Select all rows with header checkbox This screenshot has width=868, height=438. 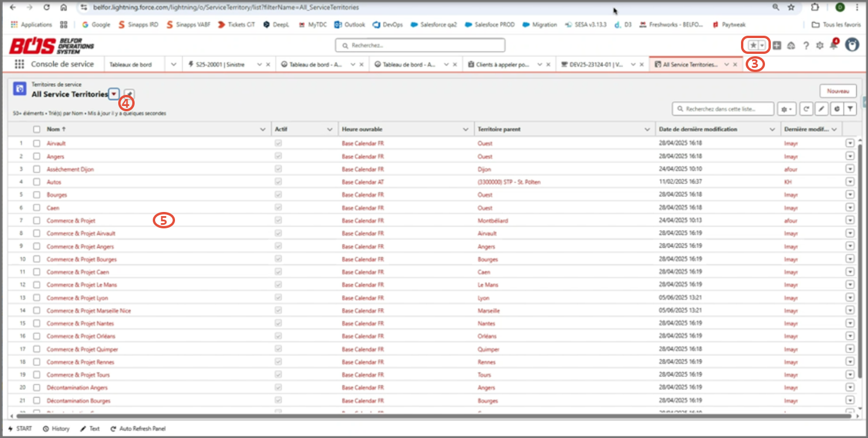(x=37, y=129)
